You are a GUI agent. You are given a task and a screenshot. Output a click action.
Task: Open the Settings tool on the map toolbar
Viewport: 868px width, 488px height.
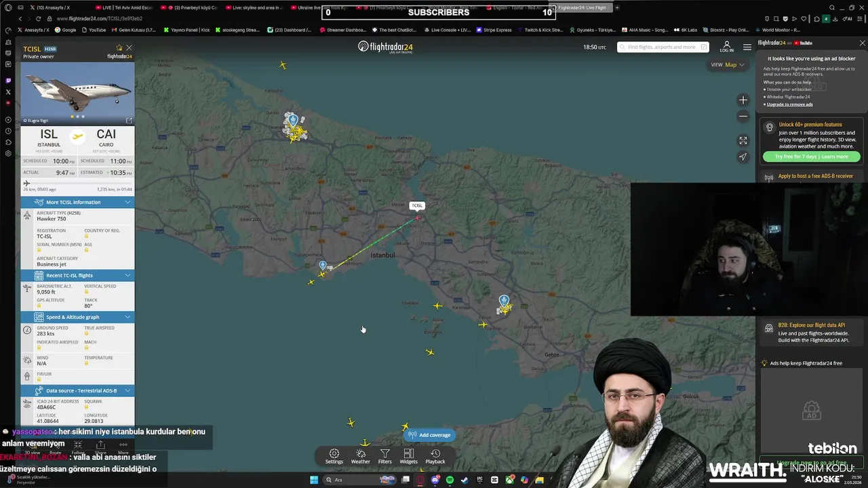point(334,456)
